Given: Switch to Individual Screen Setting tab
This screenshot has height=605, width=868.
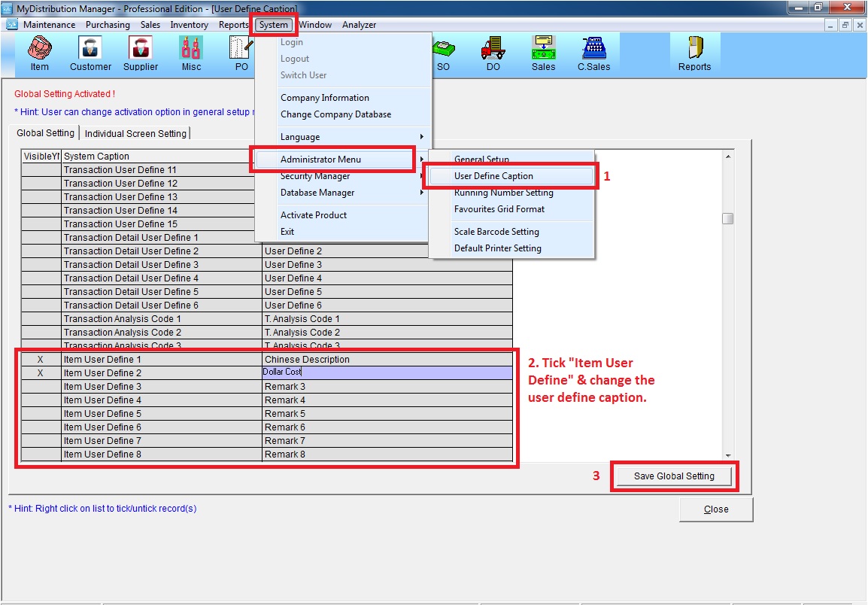Looking at the screenshot, I should [135, 133].
